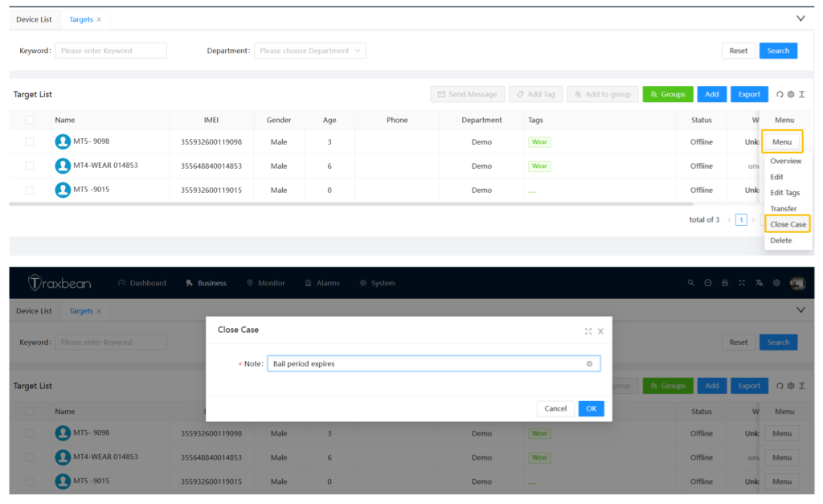Open the Alarms nav item

[x=322, y=283]
